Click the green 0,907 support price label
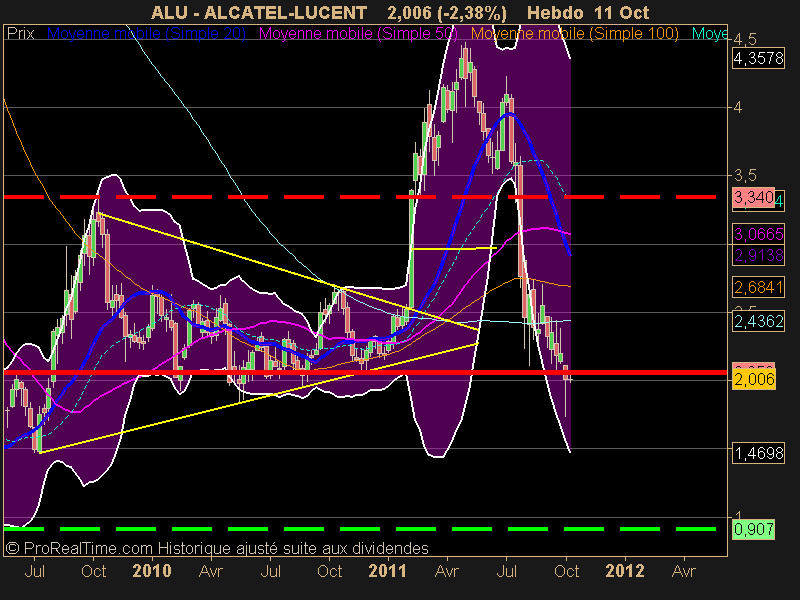The height and width of the screenshot is (600, 800). click(x=754, y=529)
